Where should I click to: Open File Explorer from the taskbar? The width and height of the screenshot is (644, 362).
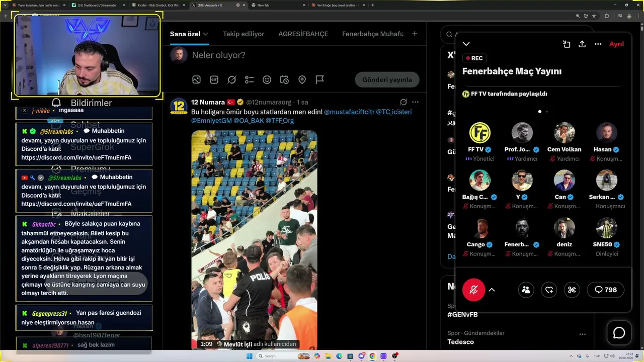point(328,356)
